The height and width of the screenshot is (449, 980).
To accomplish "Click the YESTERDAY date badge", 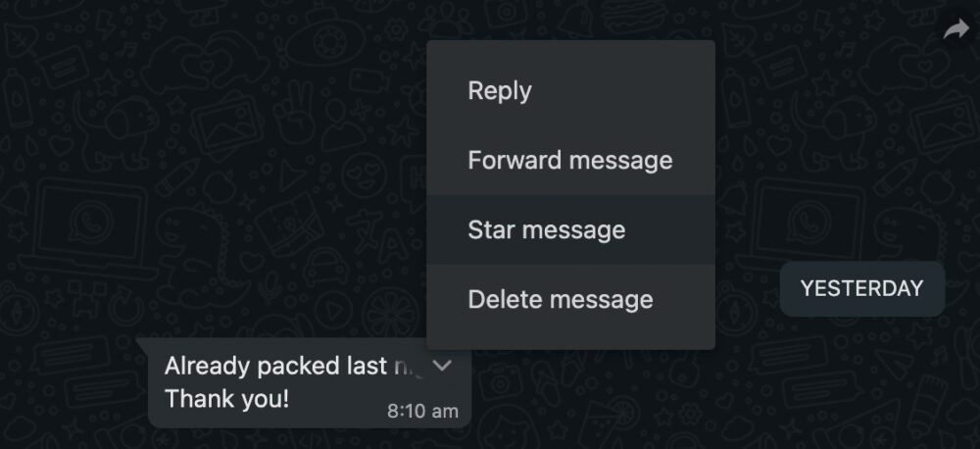I will pyautogui.click(x=861, y=288).
